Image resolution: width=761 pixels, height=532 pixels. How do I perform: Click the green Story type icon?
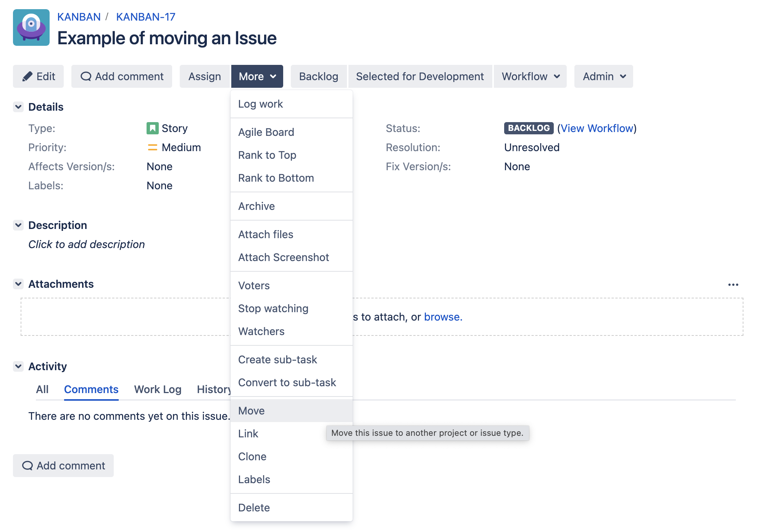point(152,128)
